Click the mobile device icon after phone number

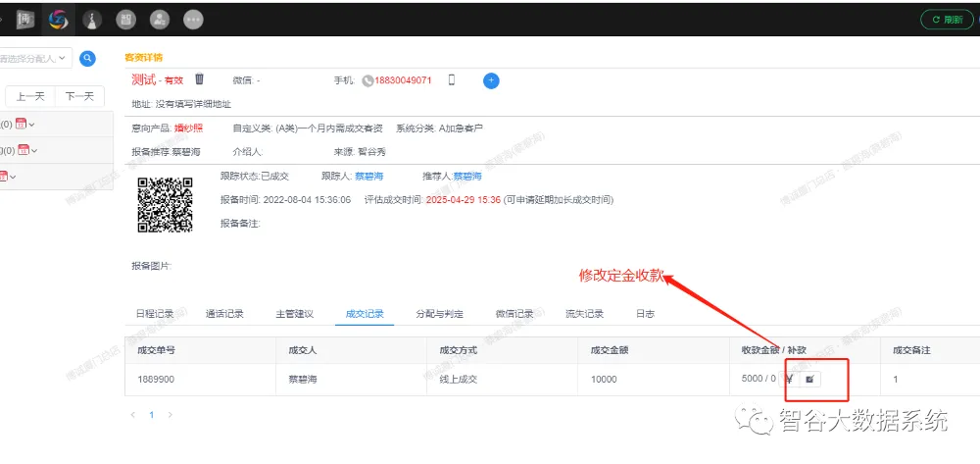(452, 79)
